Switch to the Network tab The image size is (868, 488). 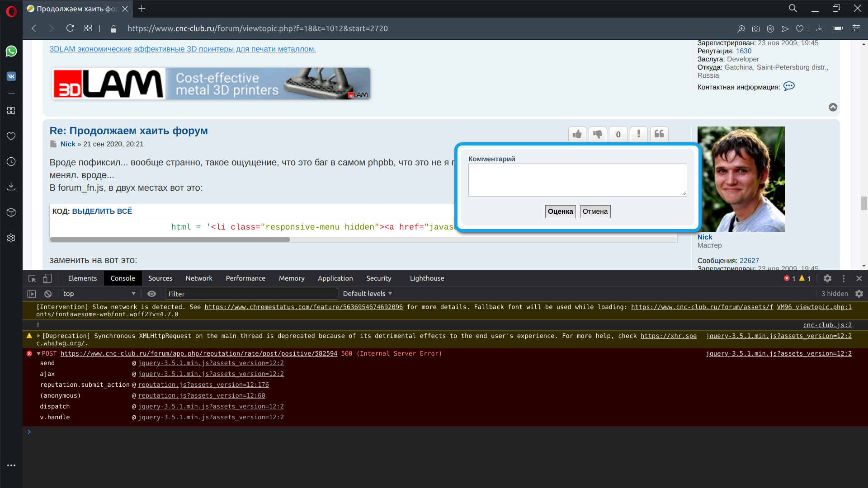(x=198, y=278)
